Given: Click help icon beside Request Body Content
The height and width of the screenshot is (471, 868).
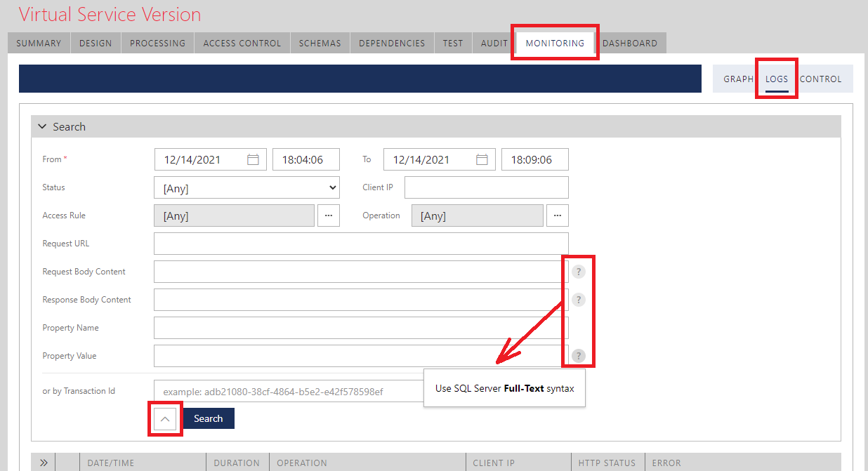Looking at the screenshot, I should [578, 272].
